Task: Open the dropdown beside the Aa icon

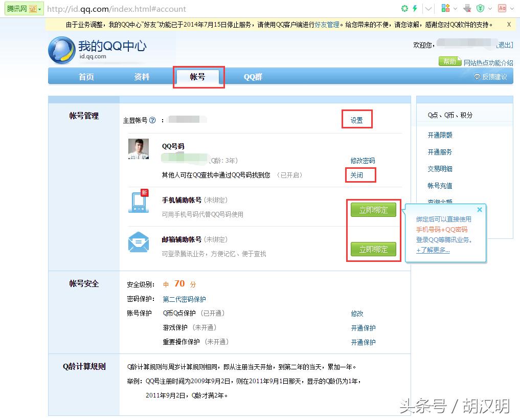Action: tap(512, 8)
